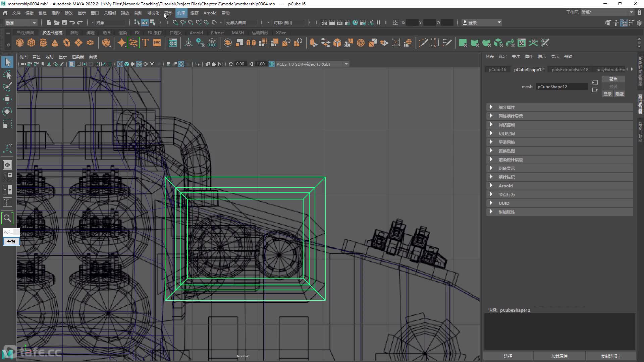Click the mesh name field pCubeShape12
This screenshot has width=644, height=362.
pyautogui.click(x=561, y=86)
